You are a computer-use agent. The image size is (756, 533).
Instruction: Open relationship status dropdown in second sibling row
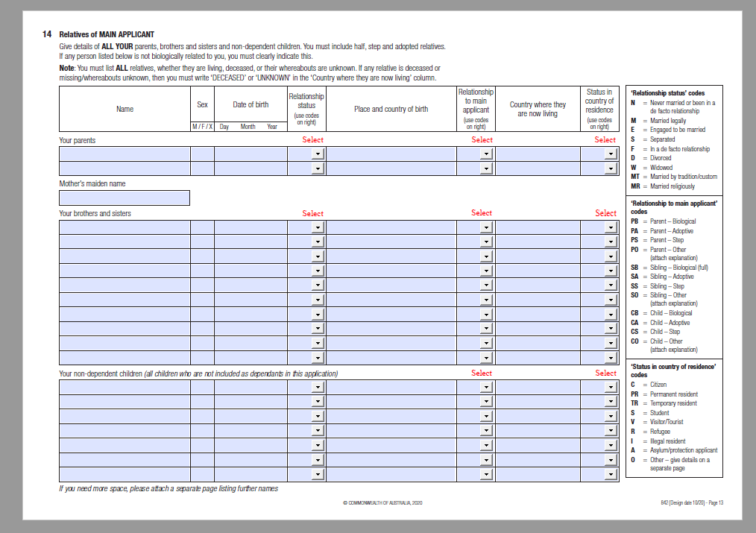[x=318, y=242]
